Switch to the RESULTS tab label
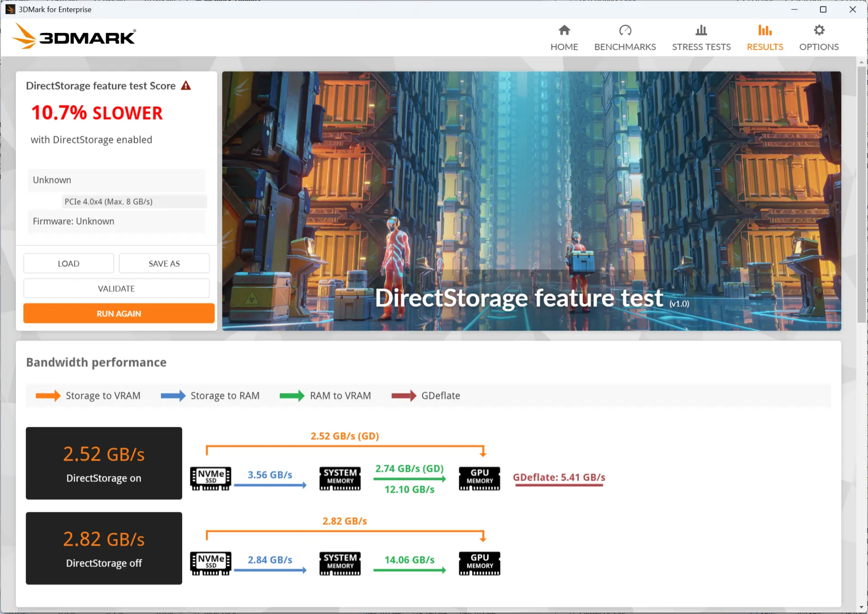 click(x=765, y=47)
